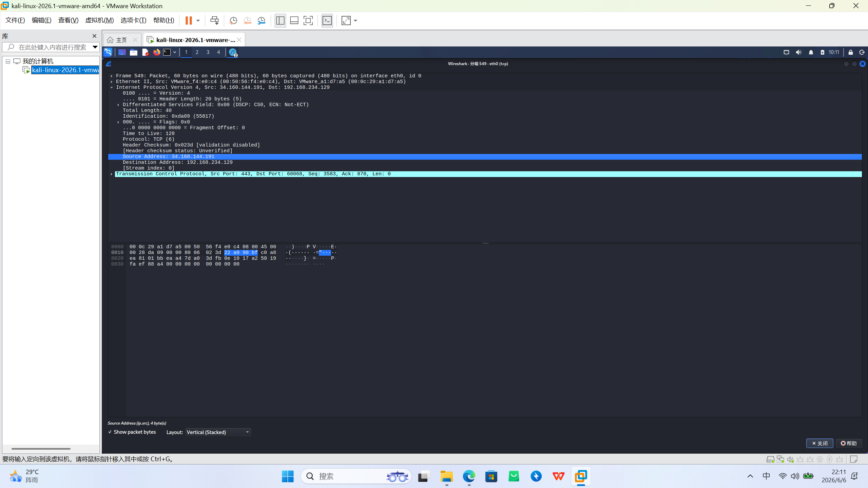868x488 pixels.
Task: Click the Bluetooth device status icon
Action: pyautogui.click(x=829, y=459)
